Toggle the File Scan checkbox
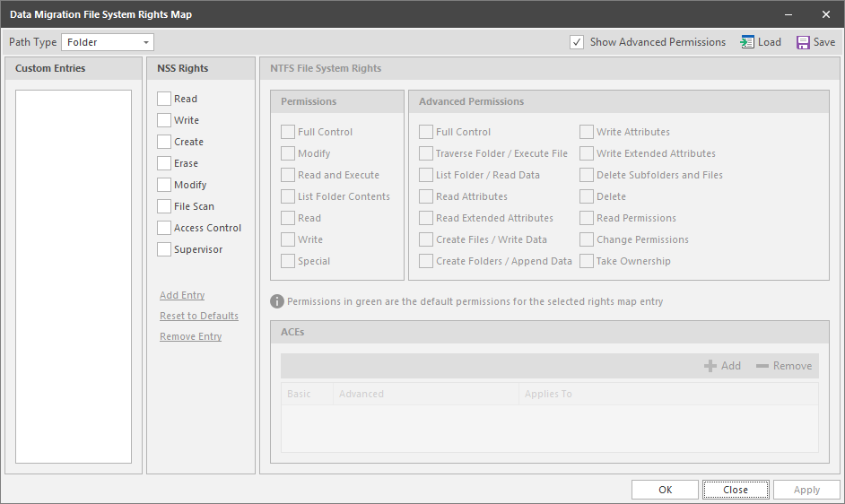 (x=164, y=206)
